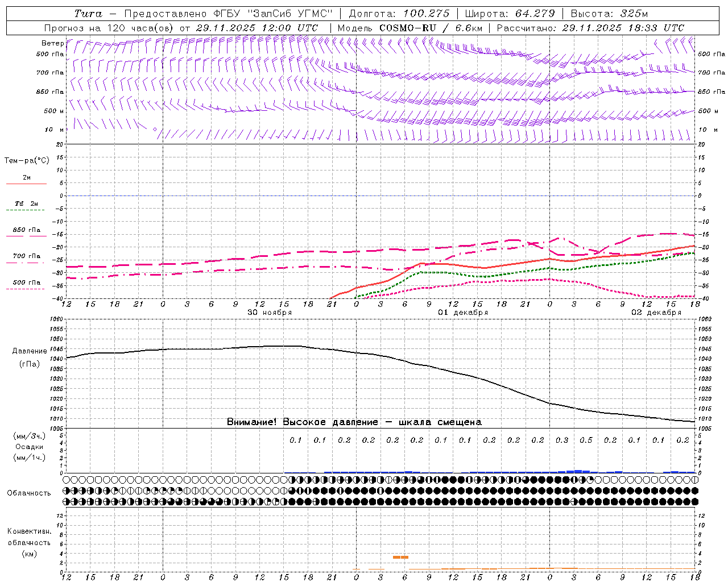Click the "(км)" kilometre unit label
The image size is (728, 582).
(29, 553)
